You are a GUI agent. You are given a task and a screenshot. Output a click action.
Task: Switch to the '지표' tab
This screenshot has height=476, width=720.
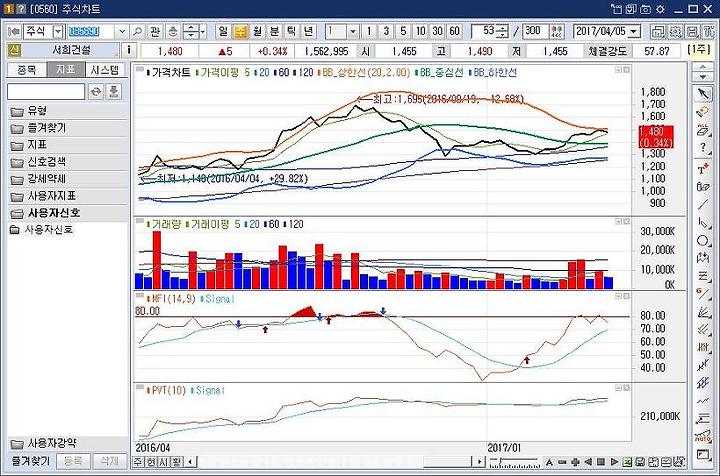tap(66, 70)
